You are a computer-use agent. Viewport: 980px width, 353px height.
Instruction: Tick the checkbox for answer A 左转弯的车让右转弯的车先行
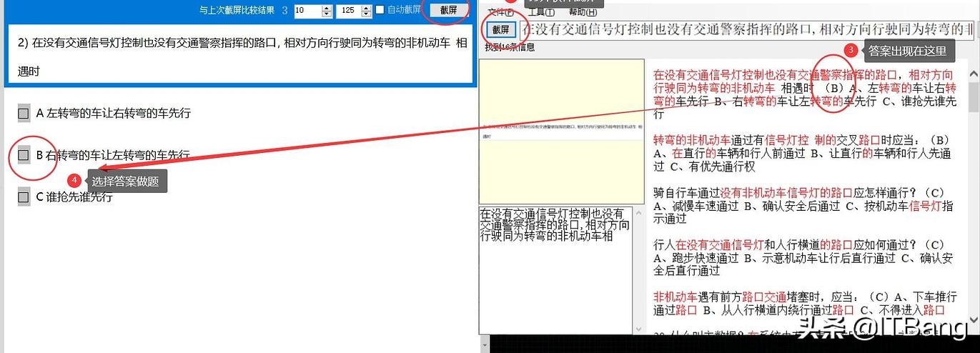(24, 113)
